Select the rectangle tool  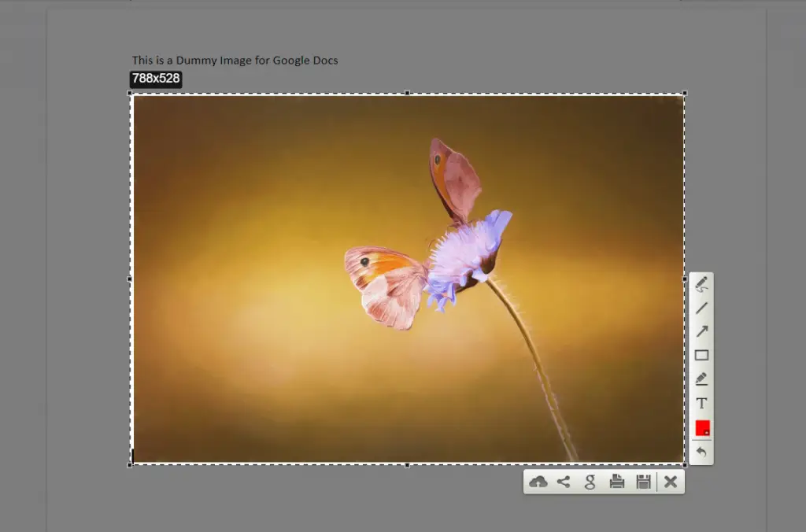click(x=701, y=355)
